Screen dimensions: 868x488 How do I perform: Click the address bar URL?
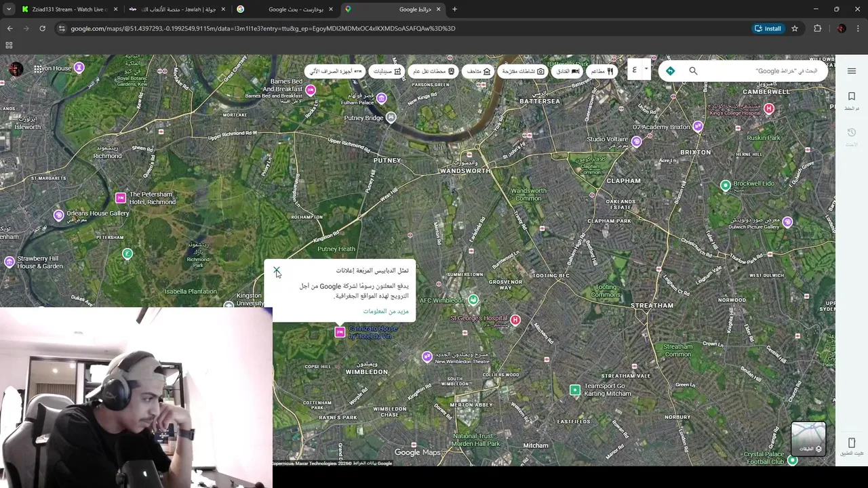(263, 28)
